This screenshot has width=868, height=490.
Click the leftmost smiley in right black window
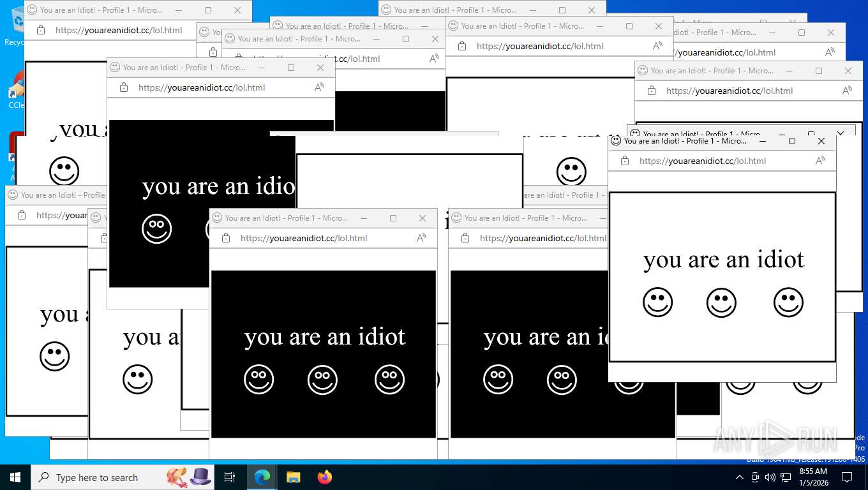click(x=498, y=380)
